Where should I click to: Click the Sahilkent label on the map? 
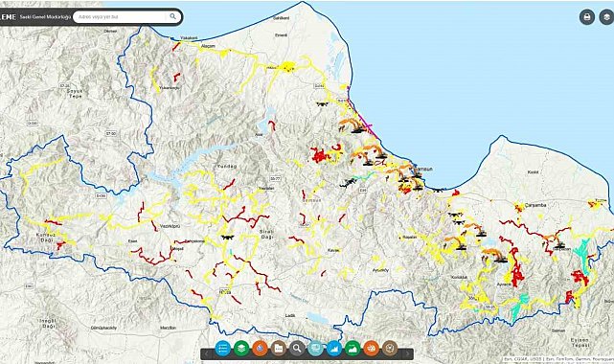tap(282, 18)
